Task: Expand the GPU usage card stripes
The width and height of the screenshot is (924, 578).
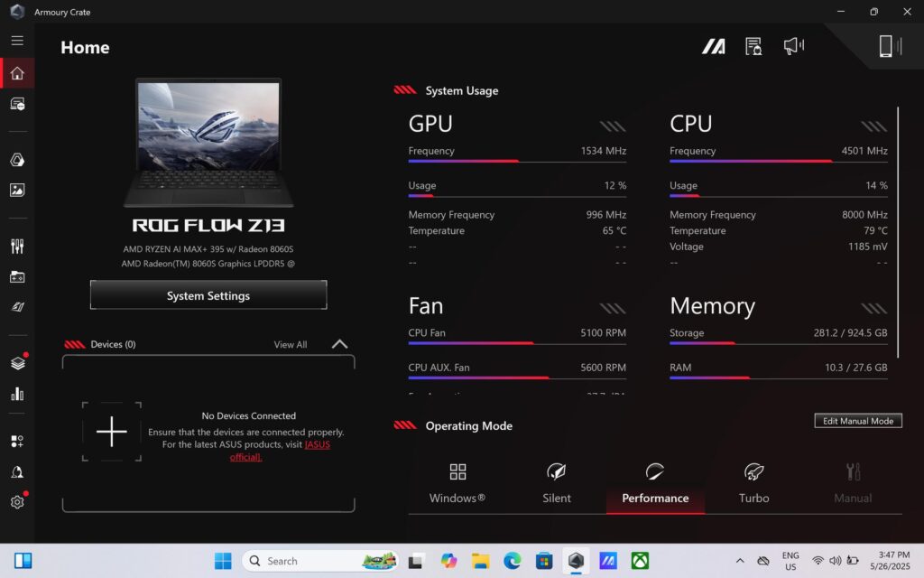Action: click(613, 126)
